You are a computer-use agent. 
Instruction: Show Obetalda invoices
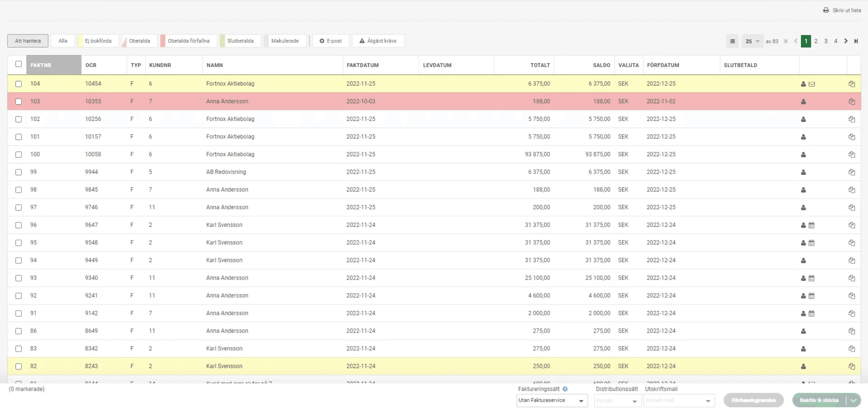[x=139, y=41]
